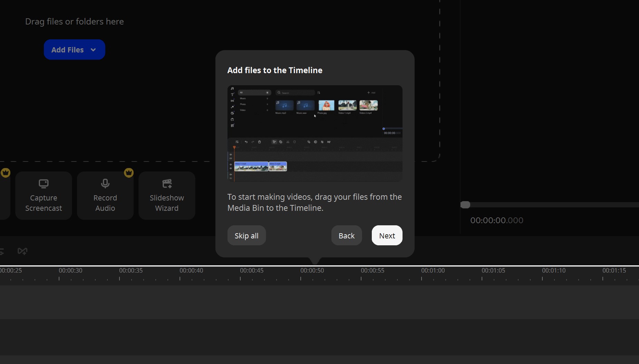Click the 00:00:45 mark on the timeline ruler
Screen dimensions: 639x364
tap(251, 270)
